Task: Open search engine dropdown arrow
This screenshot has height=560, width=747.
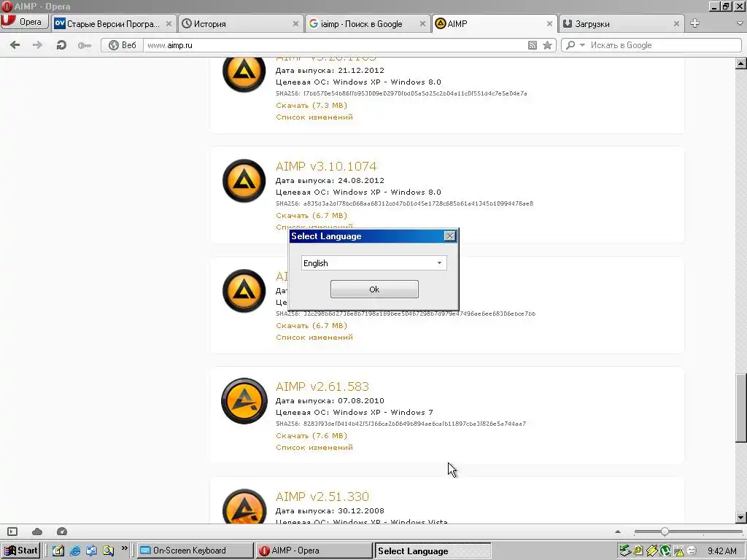Action: tap(581, 45)
